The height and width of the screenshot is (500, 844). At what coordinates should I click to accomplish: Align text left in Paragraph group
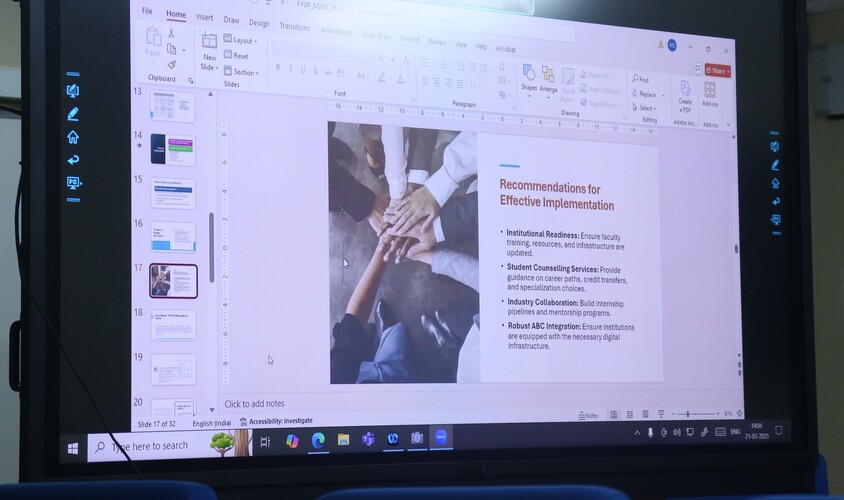click(425, 81)
